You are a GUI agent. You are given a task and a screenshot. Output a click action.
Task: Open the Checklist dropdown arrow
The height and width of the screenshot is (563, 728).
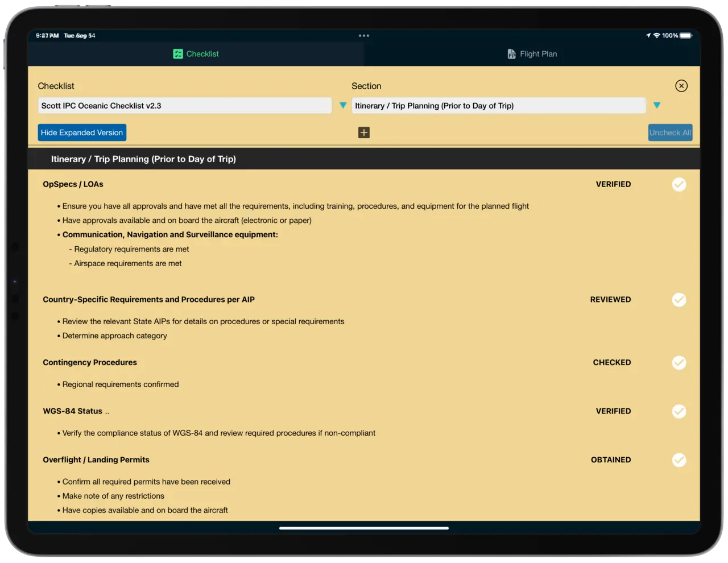(x=342, y=105)
